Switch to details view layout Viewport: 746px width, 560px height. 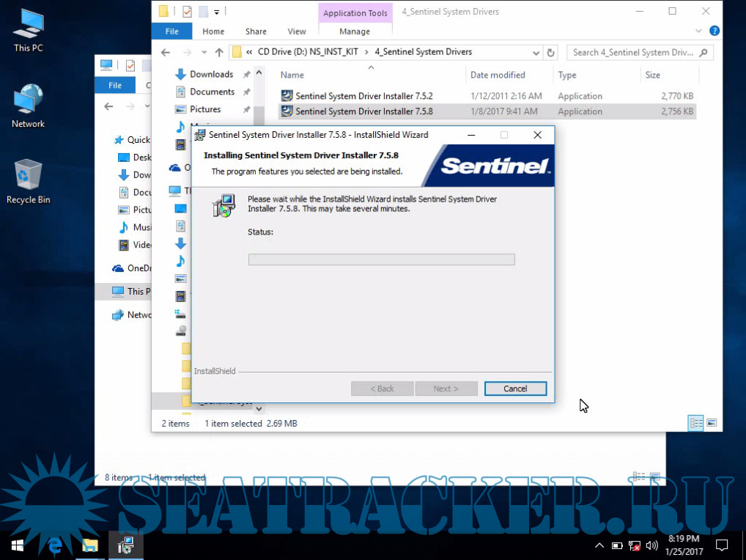[695, 423]
